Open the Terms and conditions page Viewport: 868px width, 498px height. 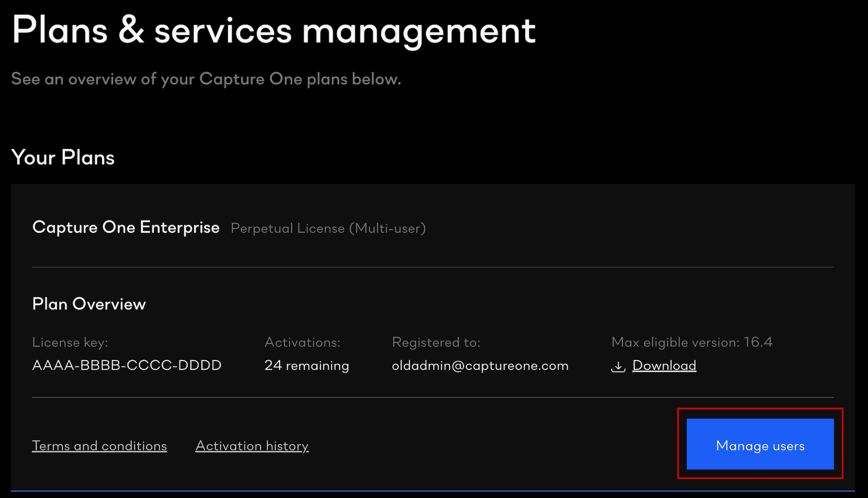coord(99,446)
